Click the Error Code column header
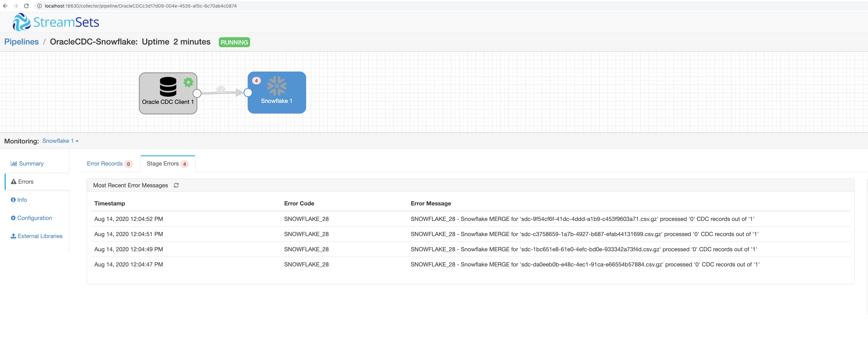Image resolution: width=868 pixels, height=337 pixels. pos(299,203)
